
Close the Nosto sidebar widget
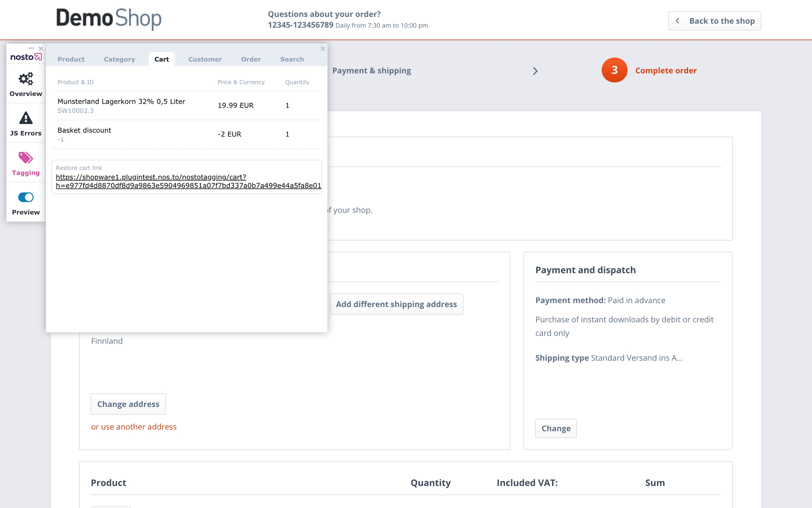[x=41, y=49]
